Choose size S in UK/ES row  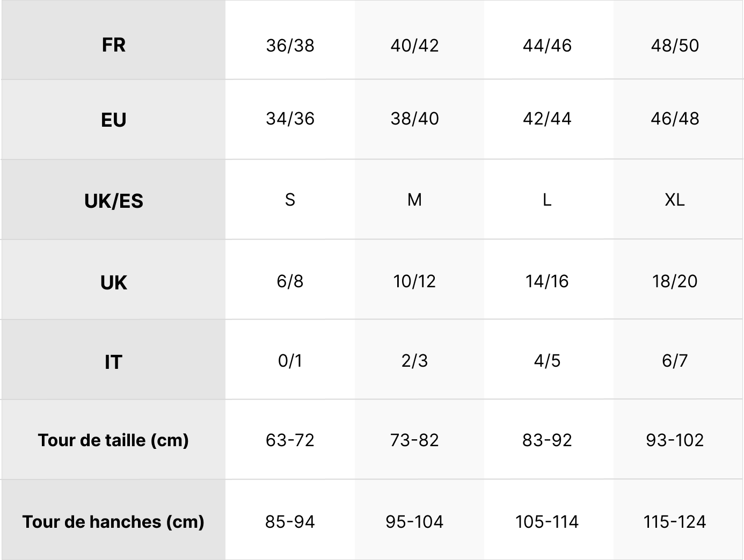[x=290, y=200]
